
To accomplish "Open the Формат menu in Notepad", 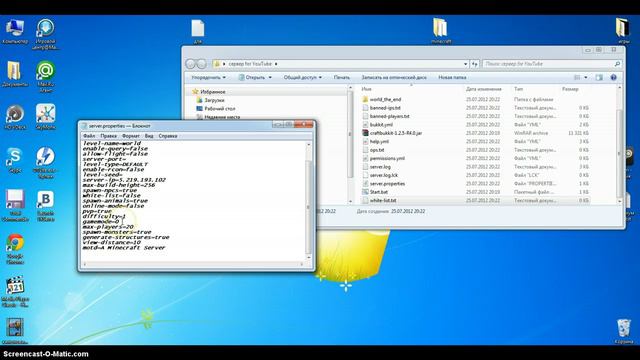I will [x=131, y=136].
